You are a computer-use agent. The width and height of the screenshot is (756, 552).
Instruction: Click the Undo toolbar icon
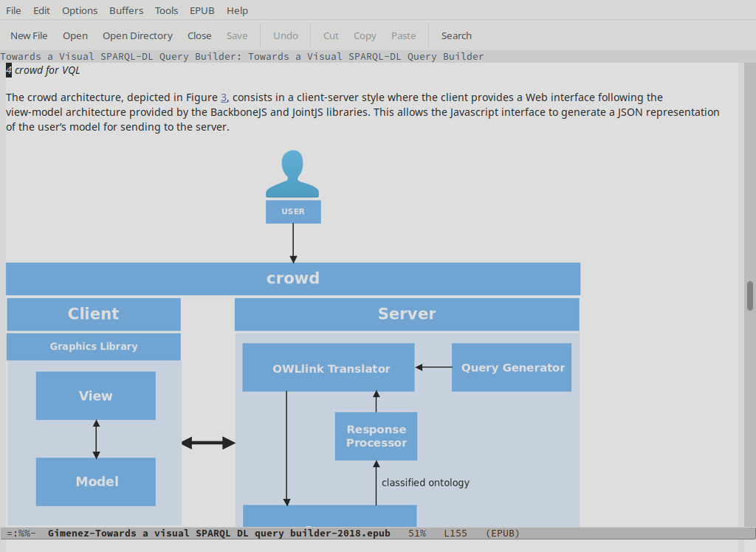(285, 35)
